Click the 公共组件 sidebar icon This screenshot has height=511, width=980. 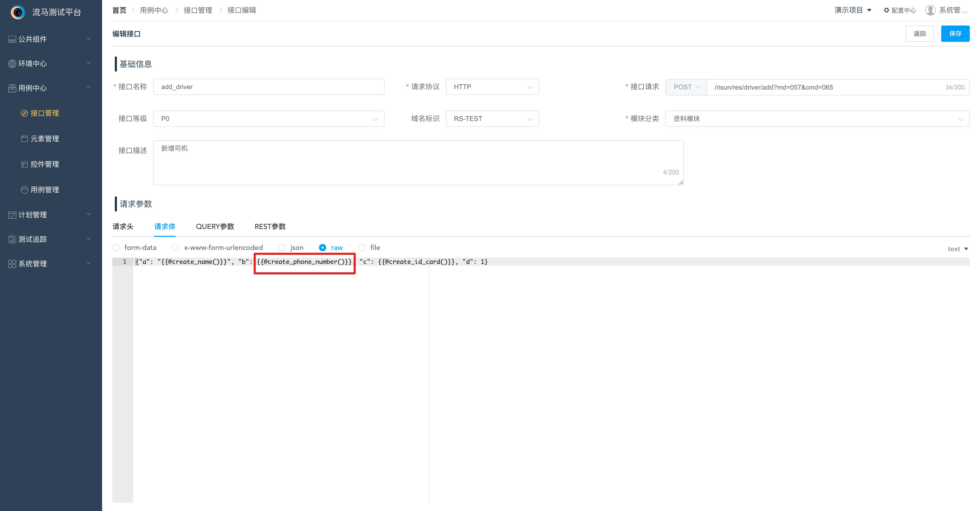[12, 39]
